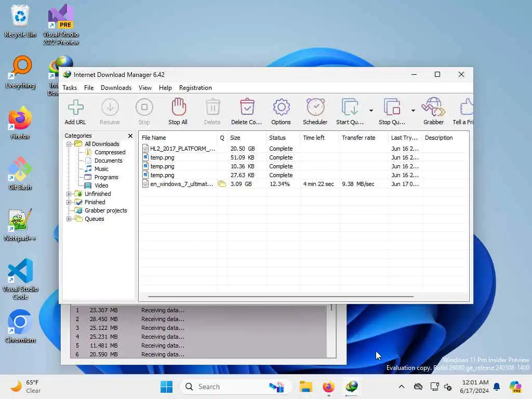Sort by Description column header
The image size is (532, 399).
[445, 138]
